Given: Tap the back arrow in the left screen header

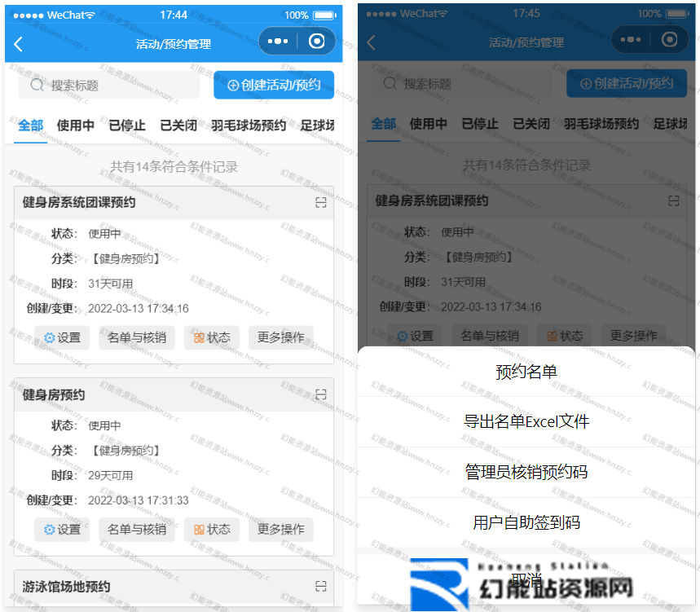Looking at the screenshot, I should [x=19, y=44].
